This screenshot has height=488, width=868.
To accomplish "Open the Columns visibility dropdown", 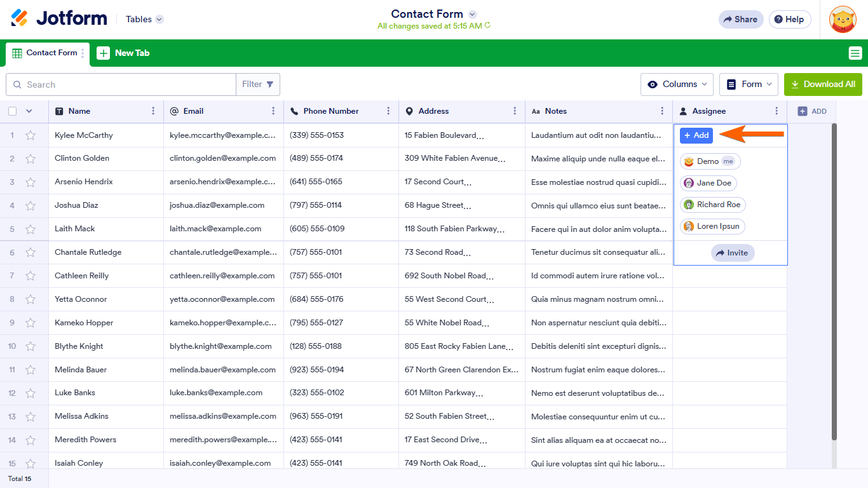I will coord(677,85).
